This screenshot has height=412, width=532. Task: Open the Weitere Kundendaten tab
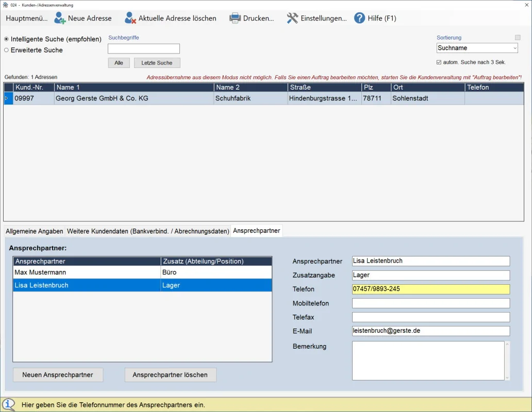point(148,231)
